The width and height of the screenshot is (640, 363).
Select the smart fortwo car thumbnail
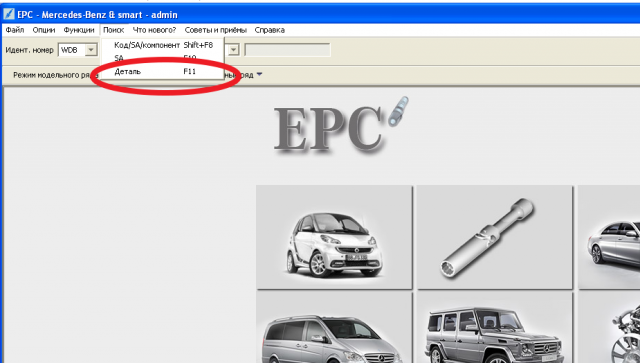[334, 237]
